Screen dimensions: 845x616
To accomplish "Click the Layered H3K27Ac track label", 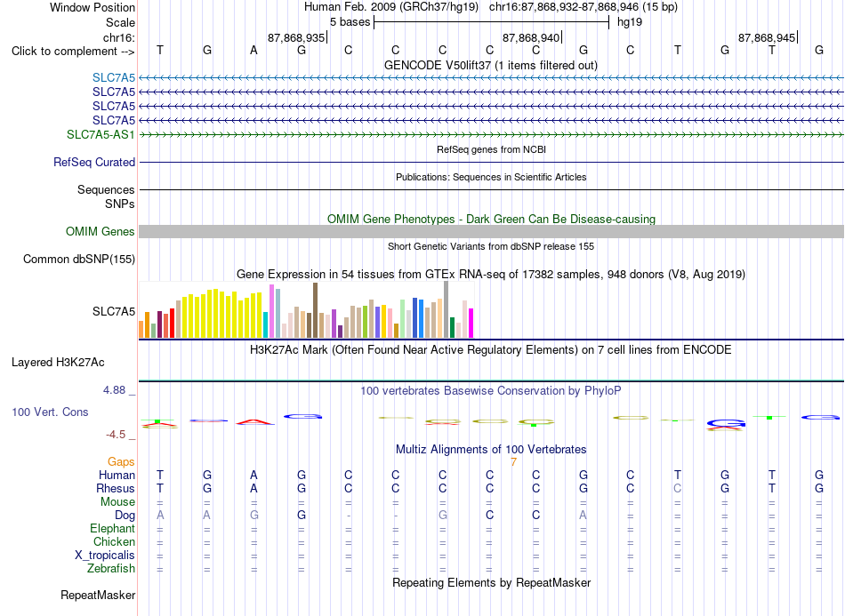I will click(58, 363).
